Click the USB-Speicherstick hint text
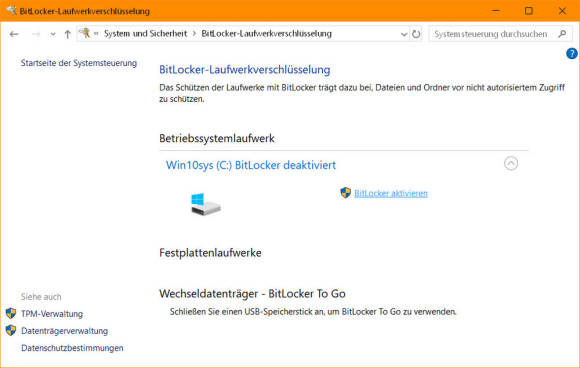Viewport: 580px width, 368px height. coord(313,311)
